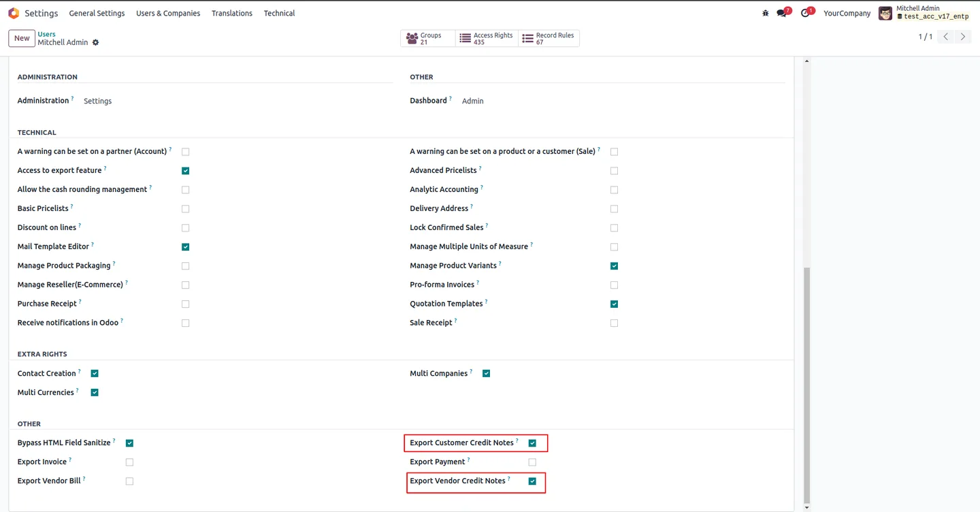Click the Groups smart button icon
Screen dimensions: 980x512
tap(412, 39)
